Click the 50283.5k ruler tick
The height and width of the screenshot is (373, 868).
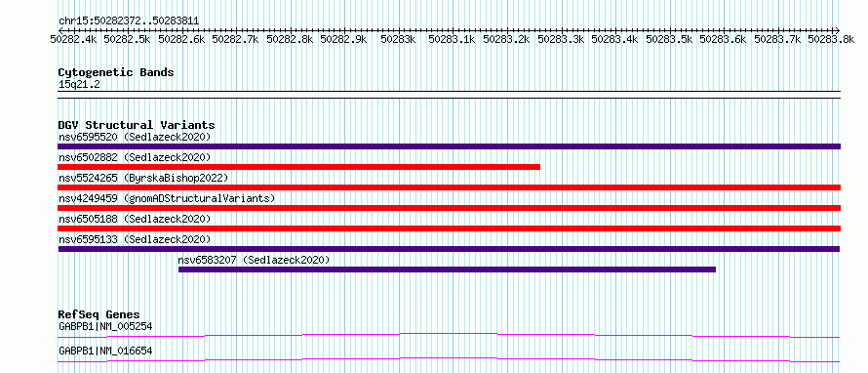tap(670, 39)
